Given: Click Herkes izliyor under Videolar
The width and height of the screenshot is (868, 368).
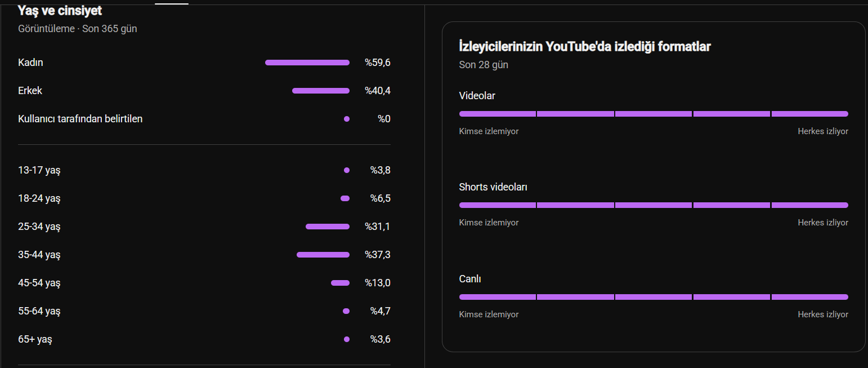Looking at the screenshot, I should tap(823, 131).
